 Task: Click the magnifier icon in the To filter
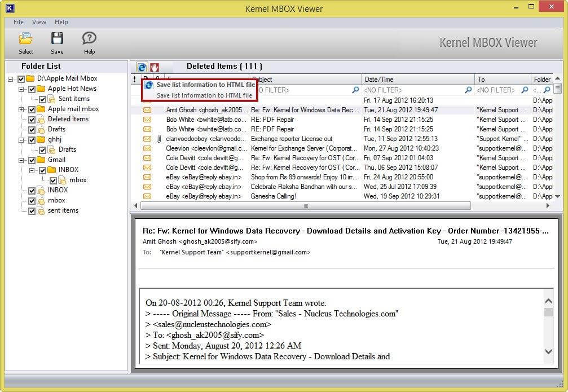click(x=525, y=90)
